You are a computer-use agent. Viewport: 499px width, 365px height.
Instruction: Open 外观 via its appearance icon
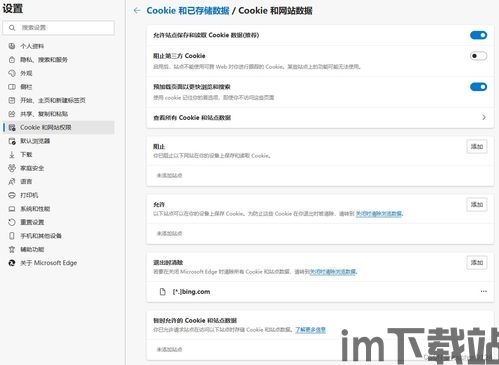pyautogui.click(x=12, y=73)
